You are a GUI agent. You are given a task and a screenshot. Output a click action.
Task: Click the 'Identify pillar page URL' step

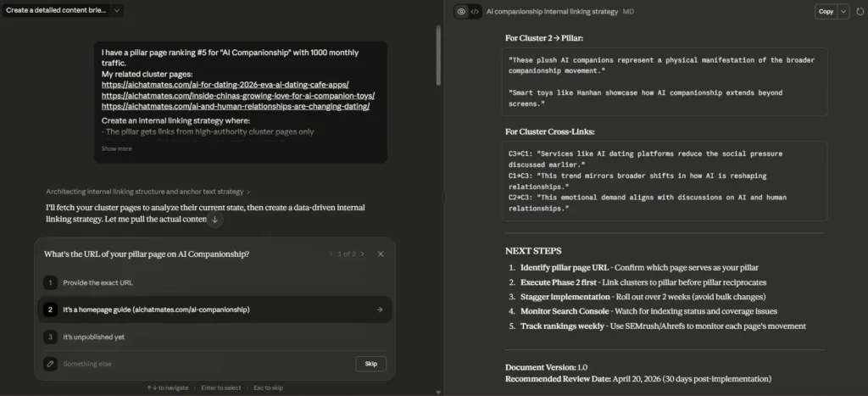pyautogui.click(x=639, y=267)
